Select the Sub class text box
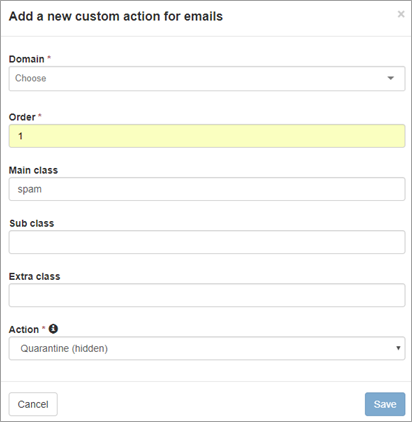 point(207,242)
